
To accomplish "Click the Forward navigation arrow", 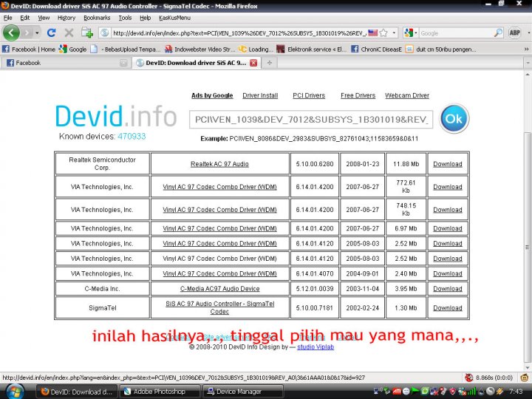I will pyautogui.click(x=27, y=33).
